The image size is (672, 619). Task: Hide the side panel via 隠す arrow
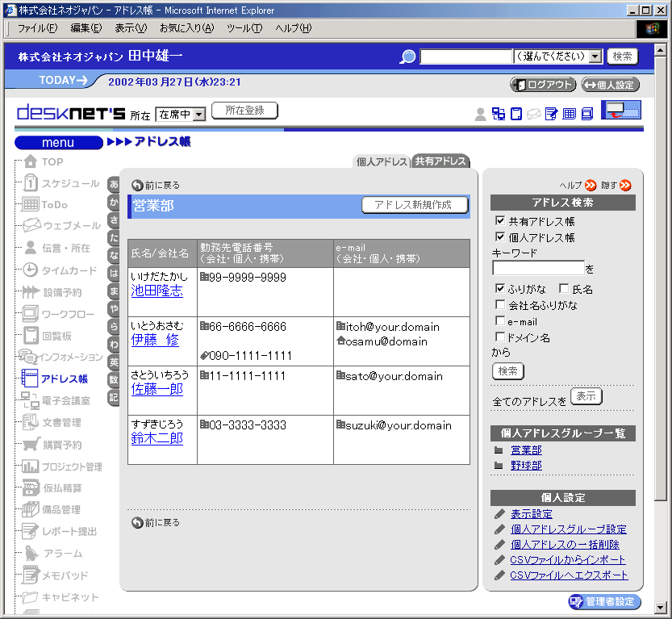(x=625, y=185)
